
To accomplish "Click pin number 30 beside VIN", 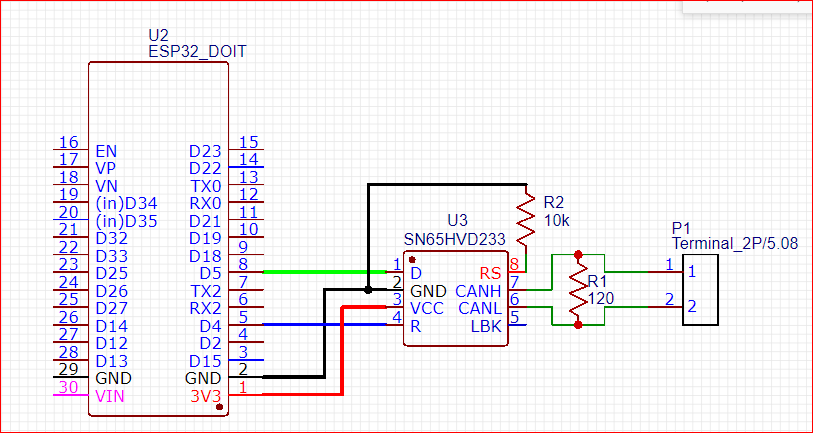I will point(68,387).
